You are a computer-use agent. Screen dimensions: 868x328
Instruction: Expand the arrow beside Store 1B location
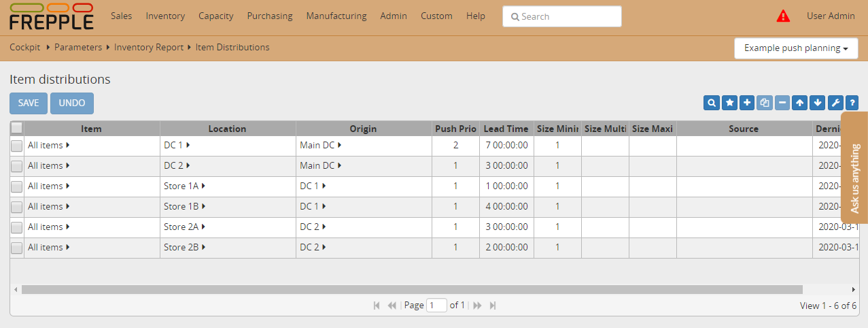(x=203, y=207)
